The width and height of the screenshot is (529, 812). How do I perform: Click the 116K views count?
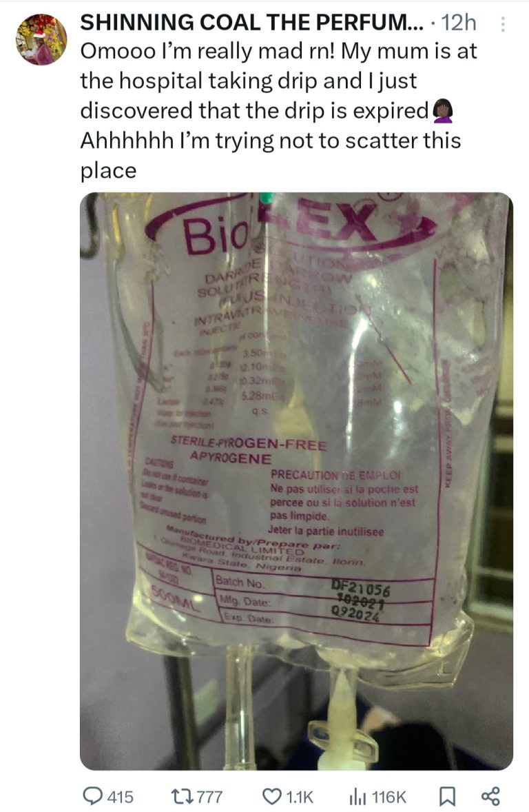pyautogui.click(x=388, y=796)
